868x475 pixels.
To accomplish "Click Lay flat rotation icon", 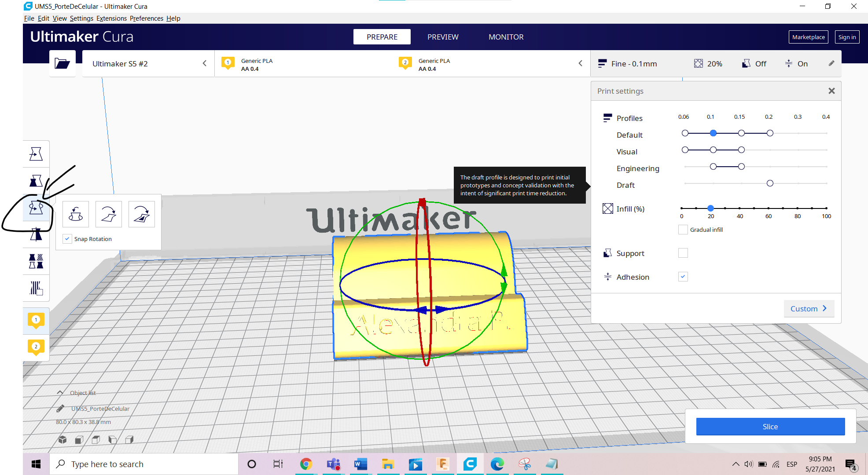I will 109,214.
